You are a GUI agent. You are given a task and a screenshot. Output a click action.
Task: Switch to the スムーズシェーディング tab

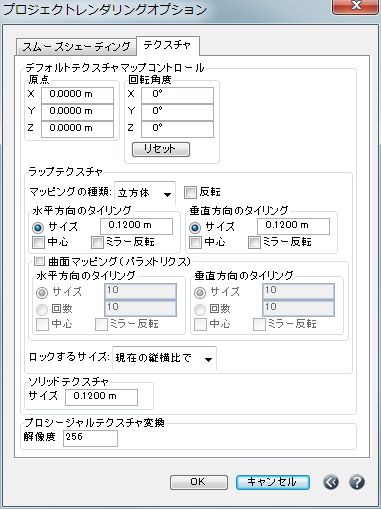click(76, 47)
